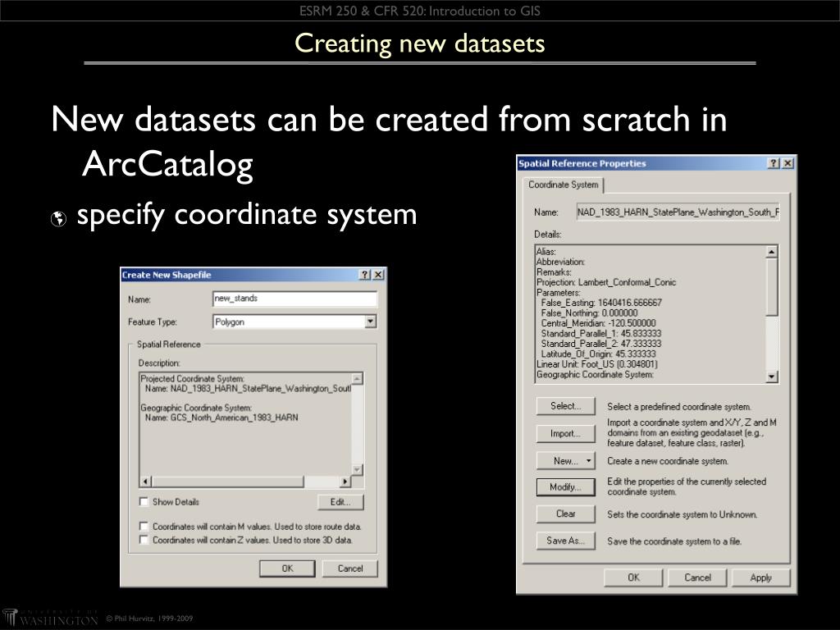
Task: Click the coordinate system Name field
Action: pos(678,212)
